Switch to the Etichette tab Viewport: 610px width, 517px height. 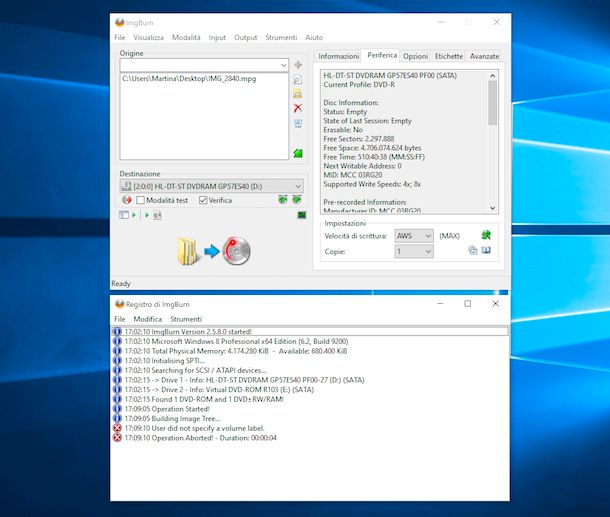coord(449,56)
